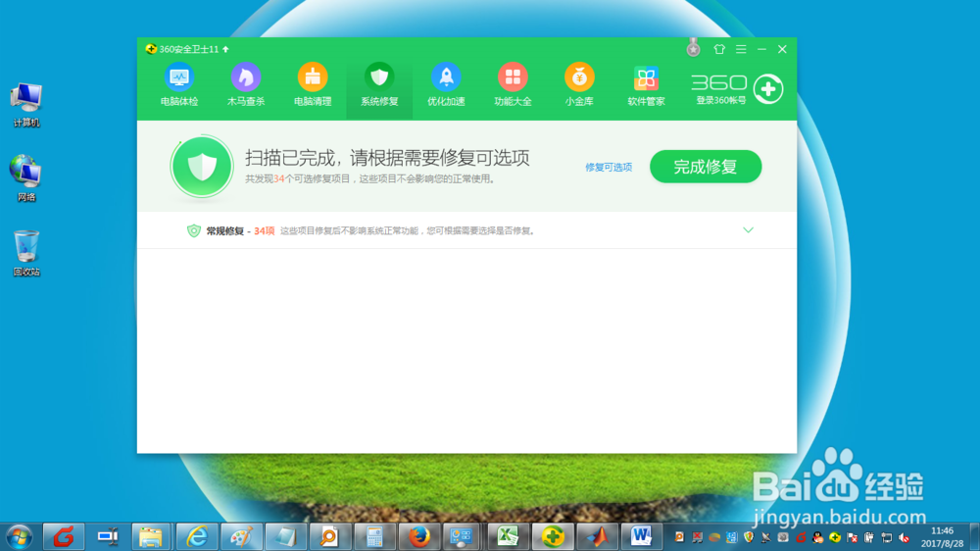Open the skin (shirt) icon in the title bar
This screenshot has width=980, height=551.
point(719,49)
